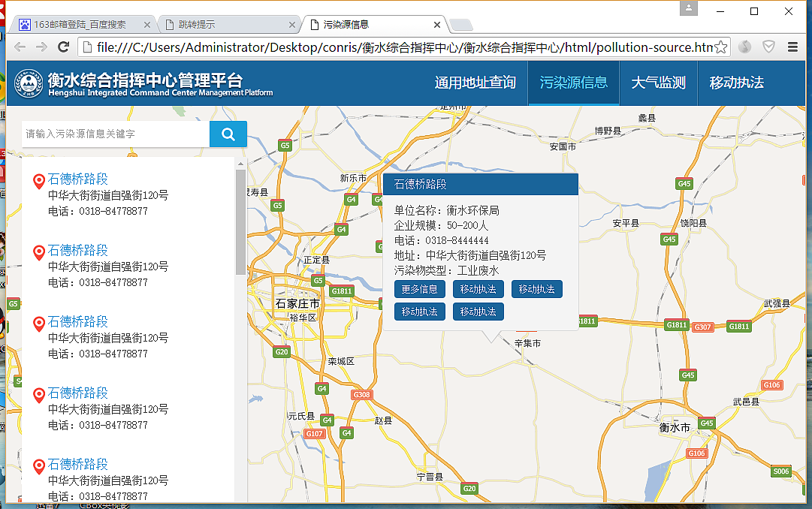
Task: Click 企业规模：50-200人 text in popup
Action: 441,225
